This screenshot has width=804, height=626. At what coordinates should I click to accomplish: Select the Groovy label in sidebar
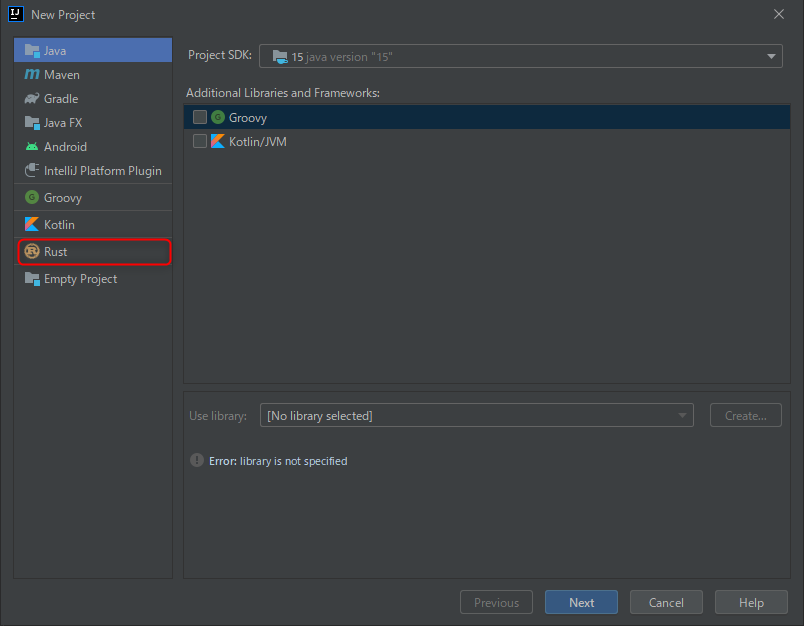tap(63, 198)
